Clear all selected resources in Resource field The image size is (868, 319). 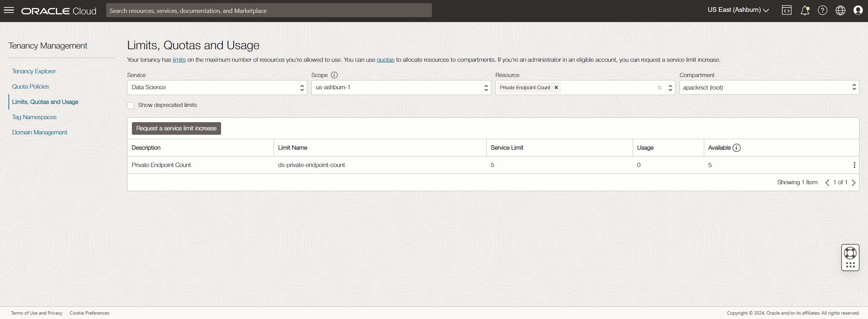(659, 88)
